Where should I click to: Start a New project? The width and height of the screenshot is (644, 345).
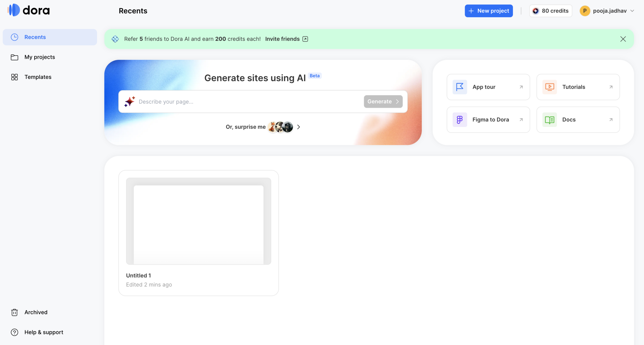click(x=489, y=11)
